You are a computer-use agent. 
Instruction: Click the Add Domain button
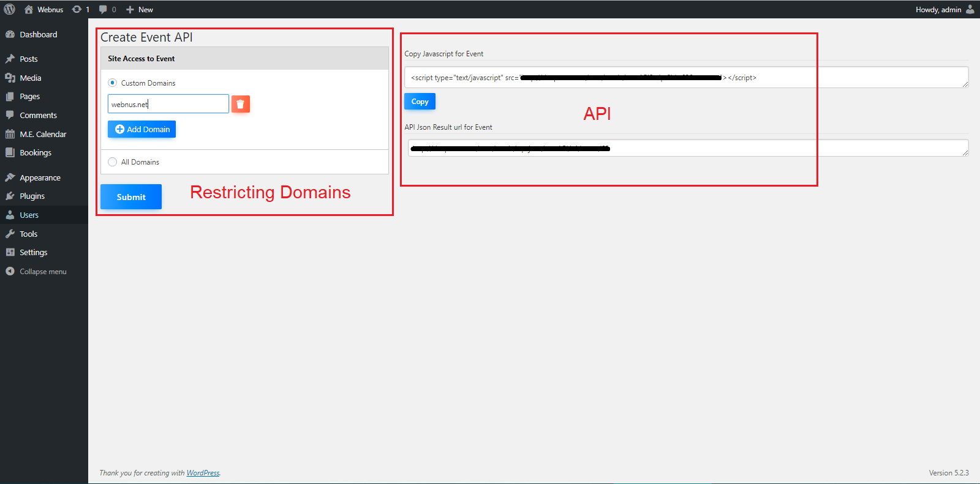(141, 129)
